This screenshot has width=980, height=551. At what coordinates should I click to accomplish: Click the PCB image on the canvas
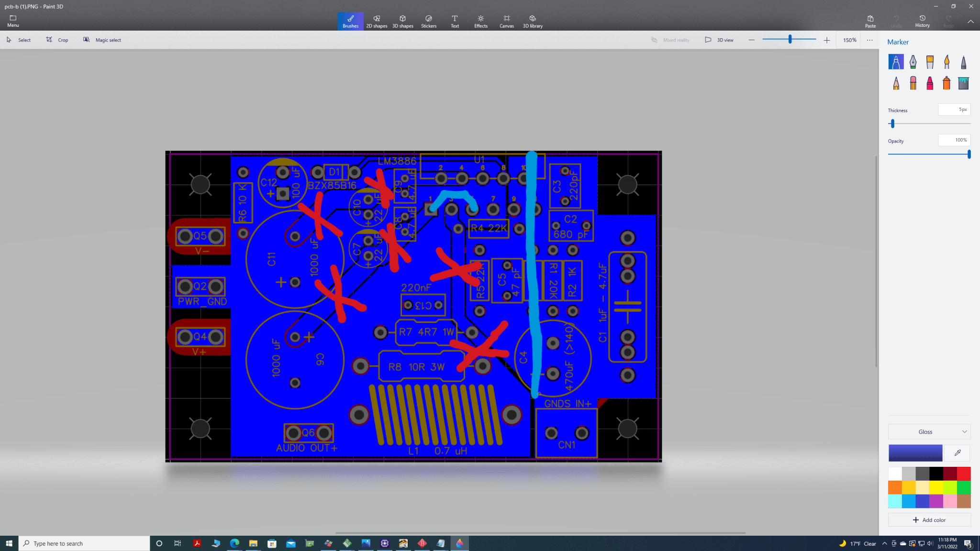pyautogui.click(x=413, y=306)
